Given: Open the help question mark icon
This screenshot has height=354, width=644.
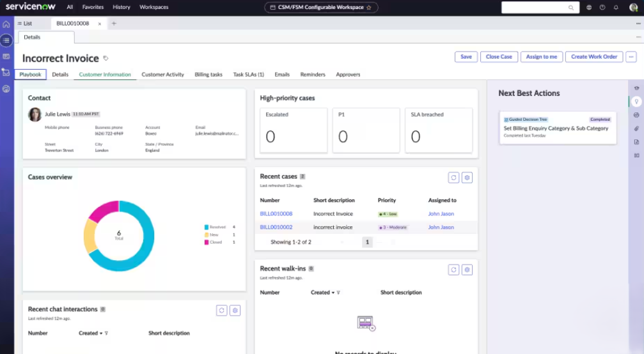Looking at the screenshot, I should (602, 8).
